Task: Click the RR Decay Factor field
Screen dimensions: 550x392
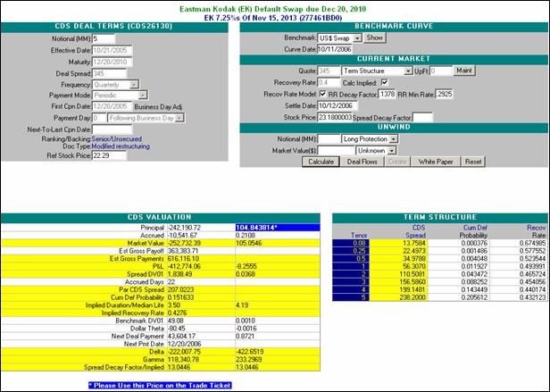Action: tap(387, 94)
